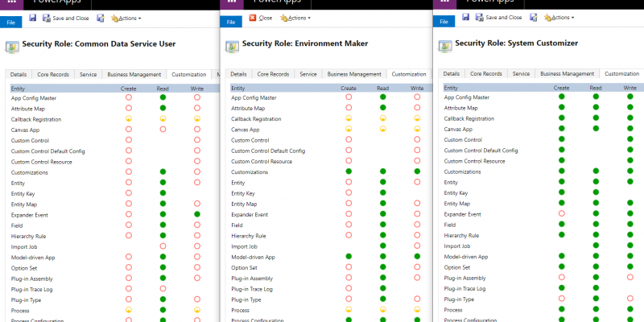This screenshot has width=644, height=322.
Task: Toggle App Config Master Read privilege for Common Data Service User
Action: [163, 97]
